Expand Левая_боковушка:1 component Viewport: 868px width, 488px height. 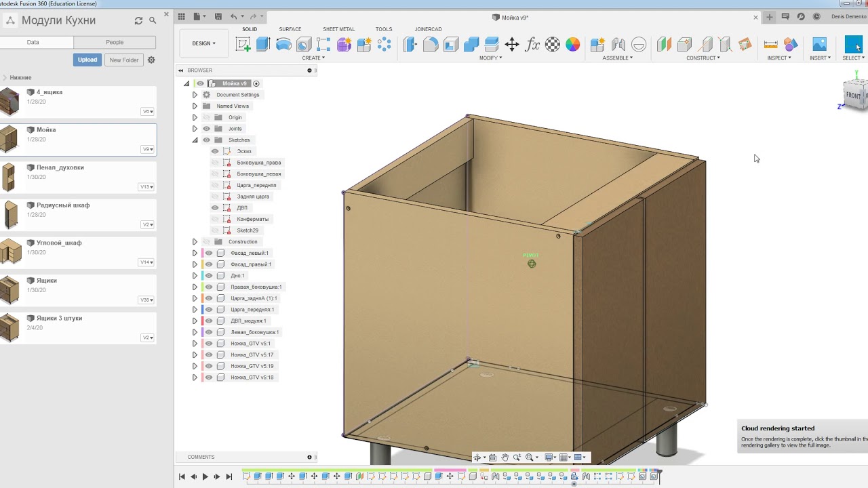[195, 332]
